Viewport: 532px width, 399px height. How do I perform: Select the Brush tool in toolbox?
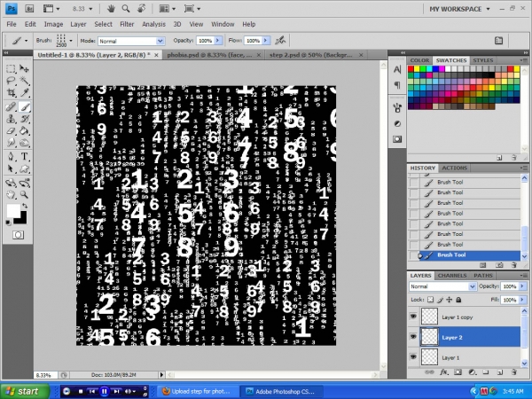pyautogui.click(x=25, y=107)
